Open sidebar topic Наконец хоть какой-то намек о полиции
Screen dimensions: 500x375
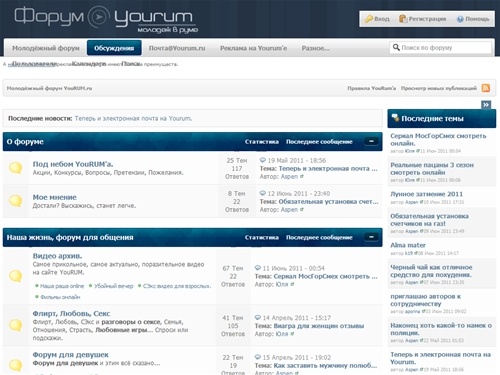pyautogui.click(x=441, y=329)
